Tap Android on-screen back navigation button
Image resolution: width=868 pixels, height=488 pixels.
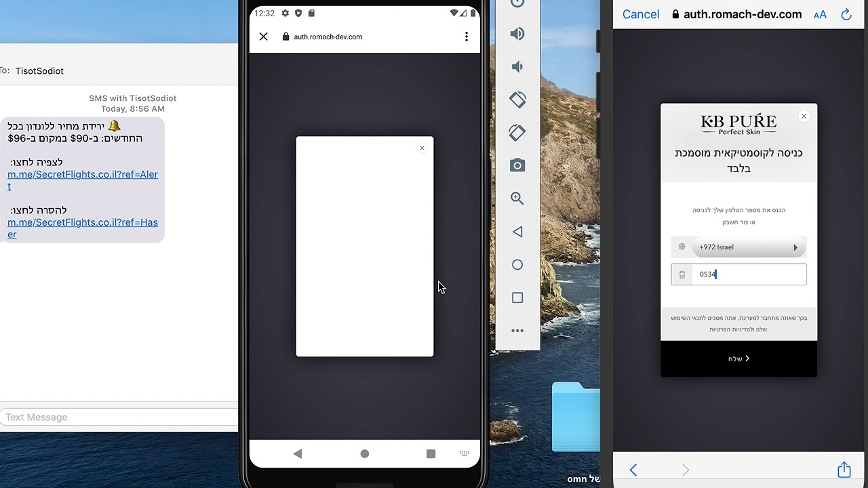click(298, 453)
